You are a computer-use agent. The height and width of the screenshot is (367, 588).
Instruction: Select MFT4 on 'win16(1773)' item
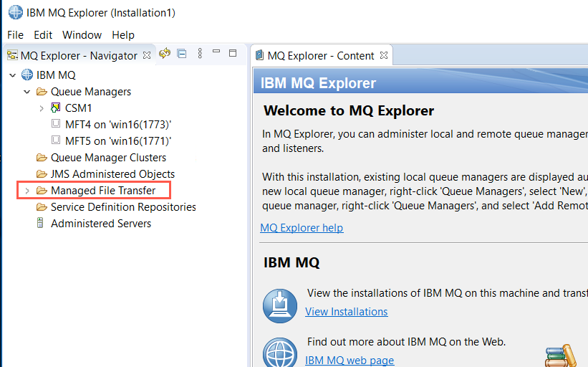click(118, 125)
